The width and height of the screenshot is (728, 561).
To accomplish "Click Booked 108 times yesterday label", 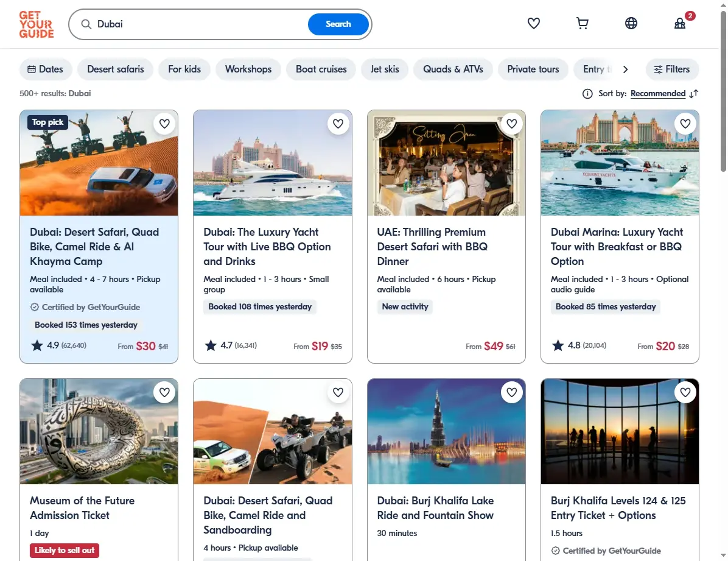I will click(260, 307).
